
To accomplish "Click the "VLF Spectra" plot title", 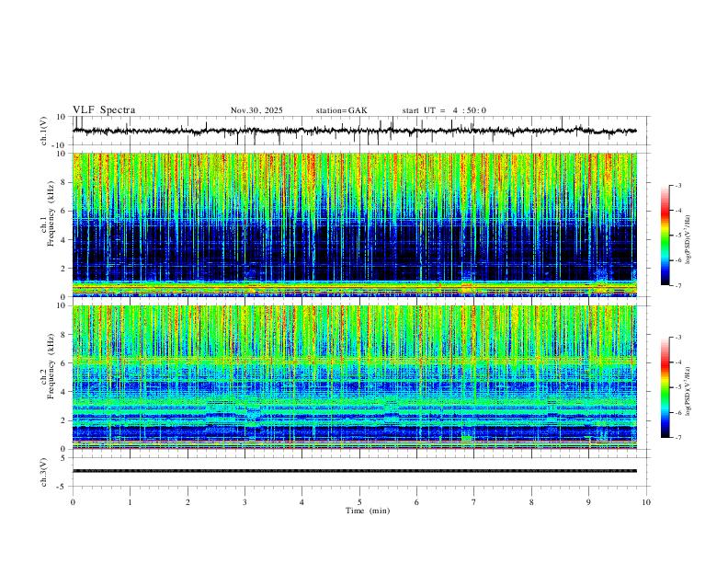I will (104, 110).
